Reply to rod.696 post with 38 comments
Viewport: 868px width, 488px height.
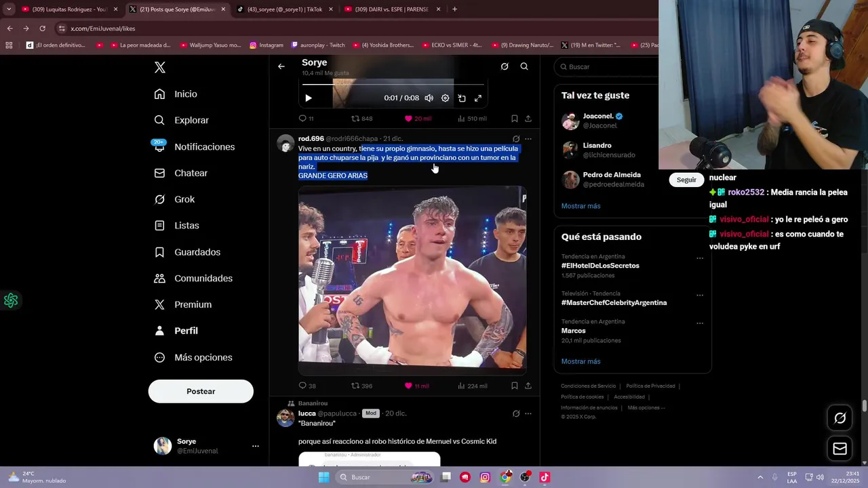point(307,386)
